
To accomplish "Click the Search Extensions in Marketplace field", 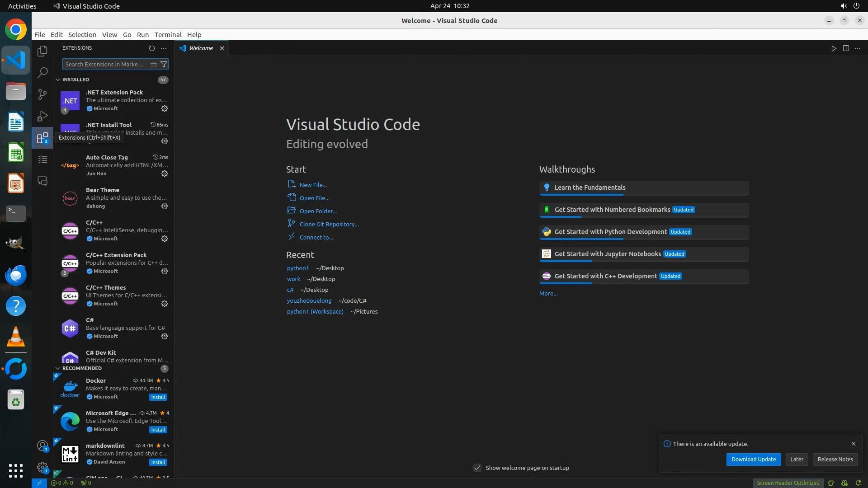I will (x=105, y=64).
